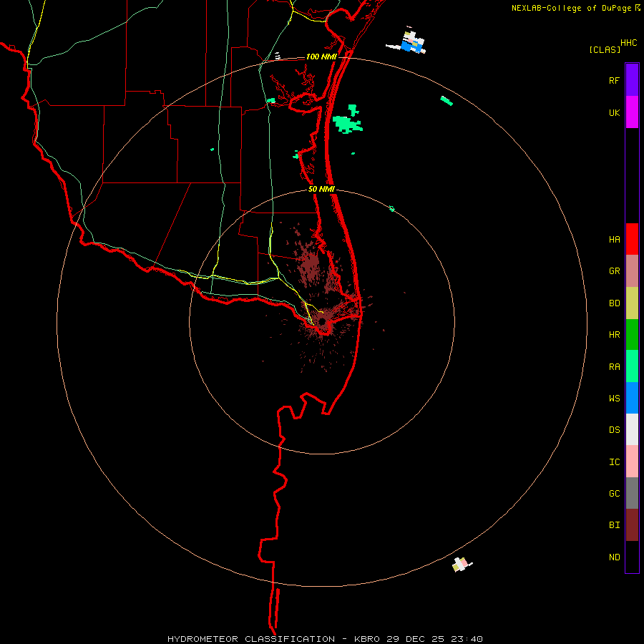This screenshot has width=644, height=644.
Task: Click the ND legend label
Action: click(614, 557)
